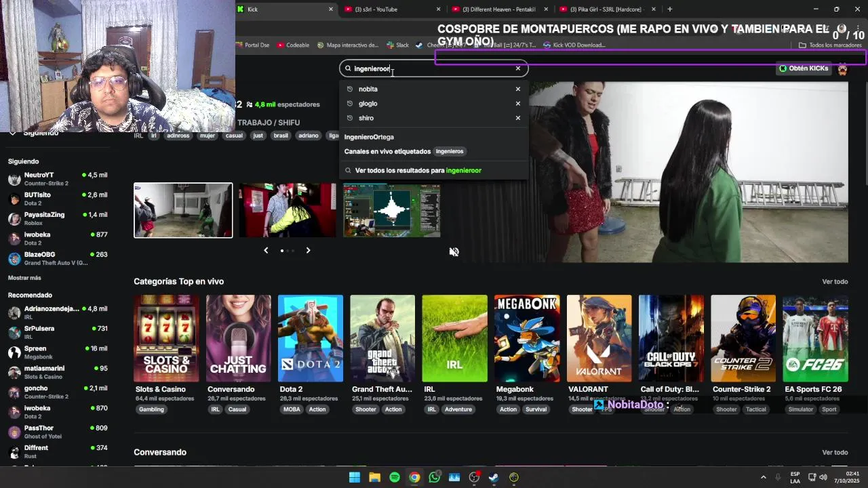
Task: View all results for ingenieroor
Action: click(x=418, y=170)
